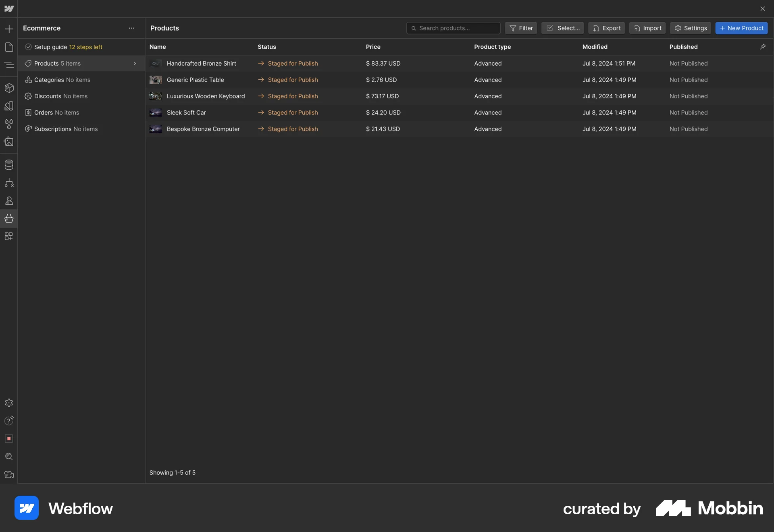Screen dimensions: 774x532
Task: Pin a column using the pin icon
Action: point(763,47)
